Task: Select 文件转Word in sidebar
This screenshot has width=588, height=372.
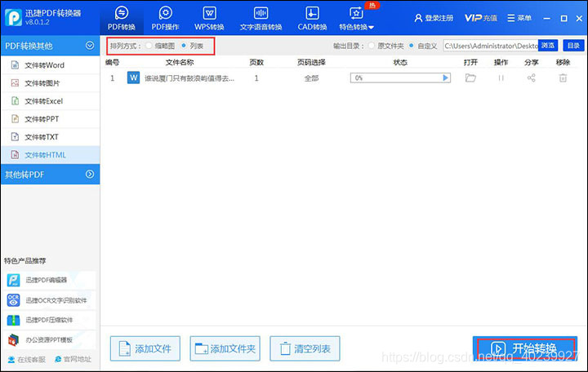Action: [x=51, y=65]
